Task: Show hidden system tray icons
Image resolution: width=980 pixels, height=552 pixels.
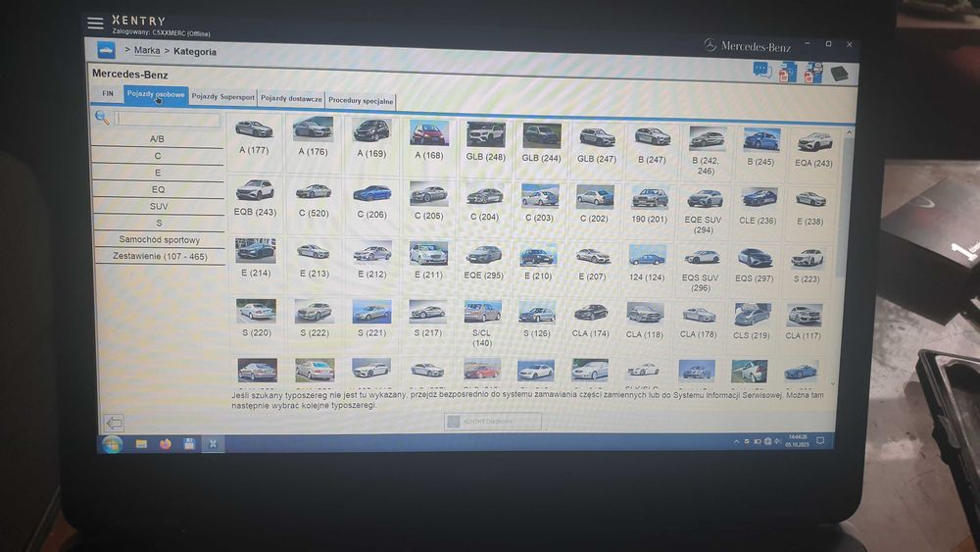Action: tap(736, 441)
